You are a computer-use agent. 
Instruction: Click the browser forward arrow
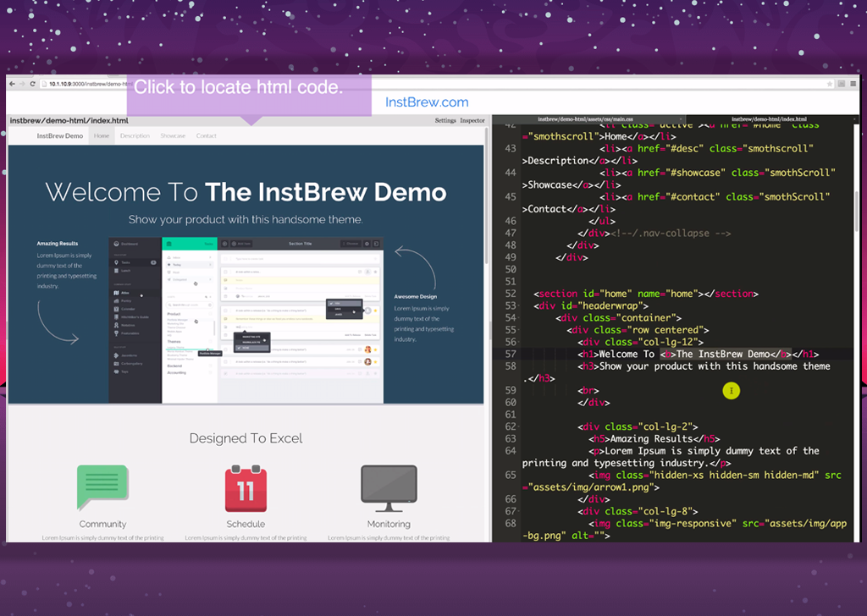tap(22, 84)
